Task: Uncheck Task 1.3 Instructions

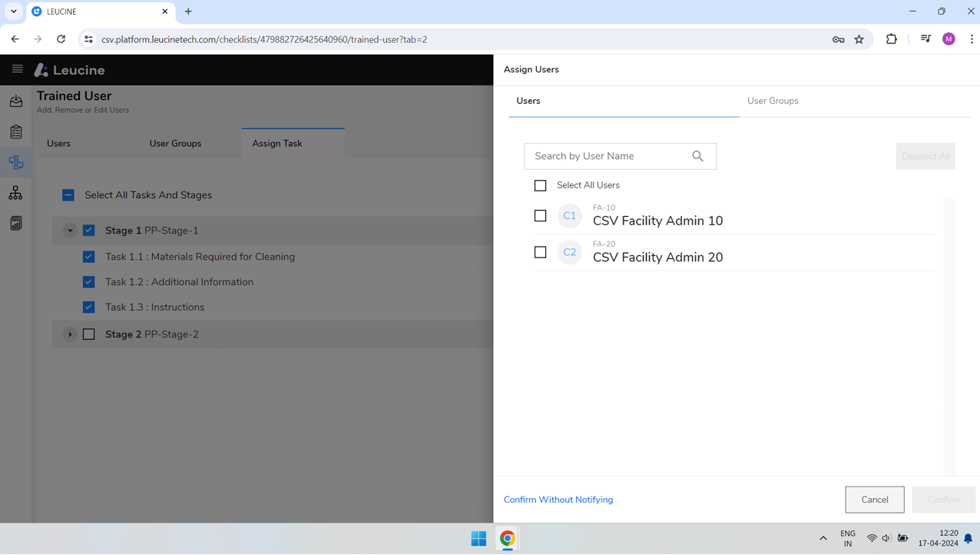Action: (x=89, y=307)
